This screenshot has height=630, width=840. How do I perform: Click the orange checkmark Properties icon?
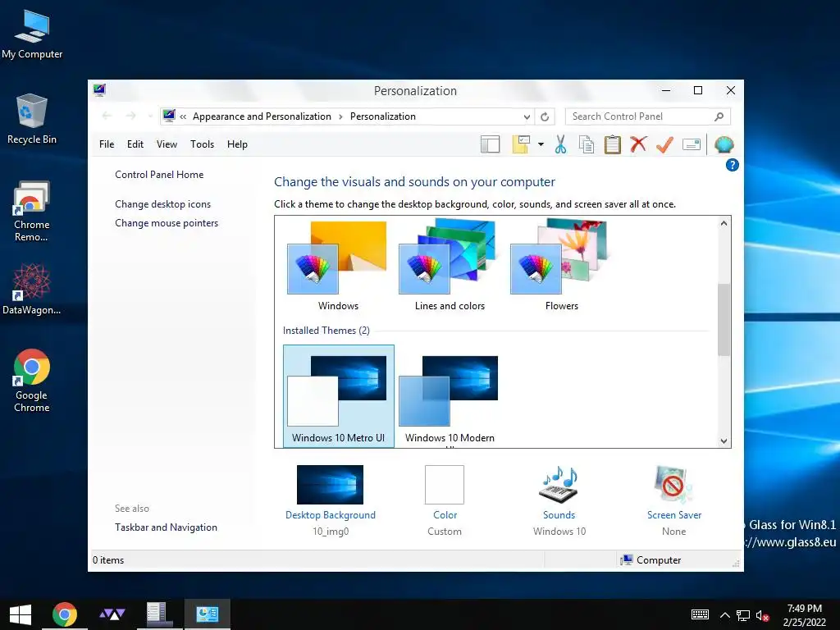click(664, 144)
